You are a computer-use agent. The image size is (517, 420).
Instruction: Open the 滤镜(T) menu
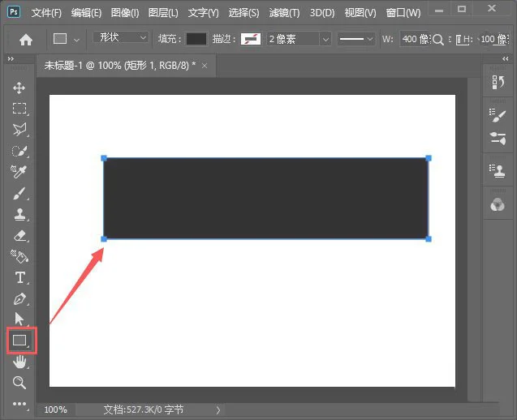[x=282, y=13]
